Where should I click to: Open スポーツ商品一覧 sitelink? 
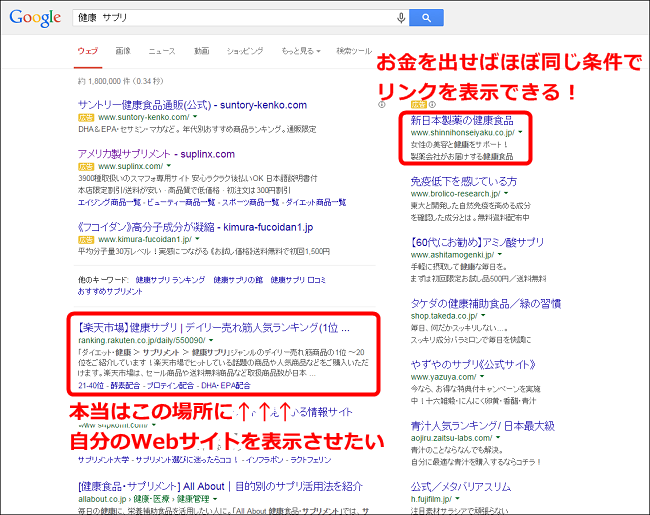[x=250, y=202]
